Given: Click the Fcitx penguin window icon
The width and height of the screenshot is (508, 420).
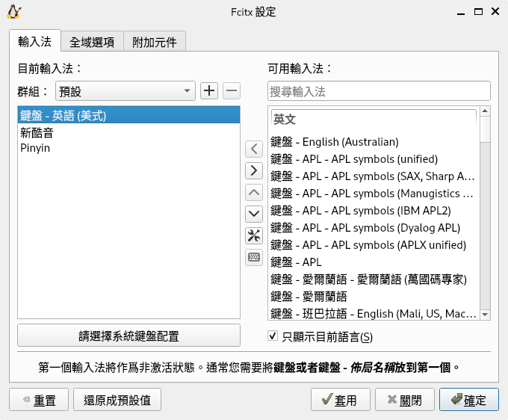Looking at the screenshot, I should click(14, 12).
